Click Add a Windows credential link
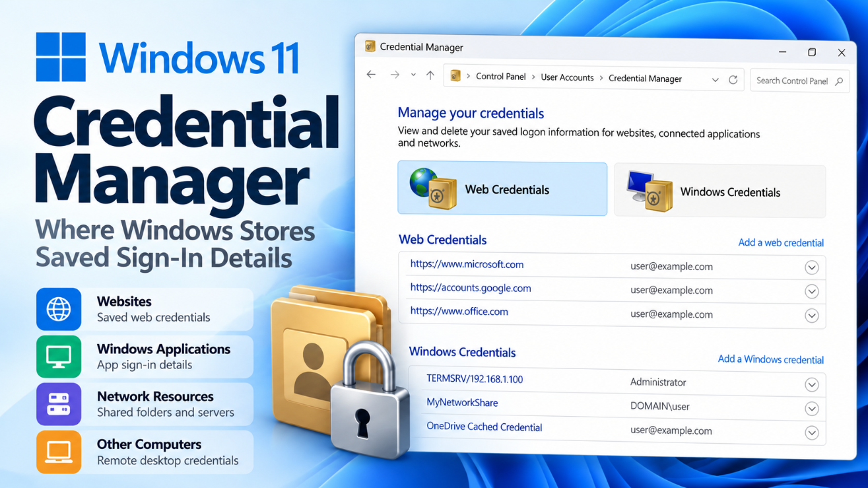Screen dimensions: 868x488 click(x=770, y=359)
